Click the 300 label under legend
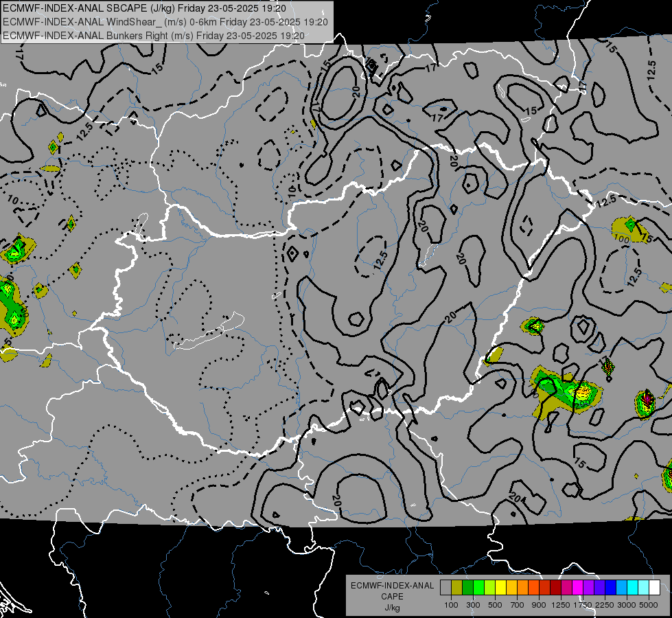This screenshot has width=672, height=618. (473, 605)
